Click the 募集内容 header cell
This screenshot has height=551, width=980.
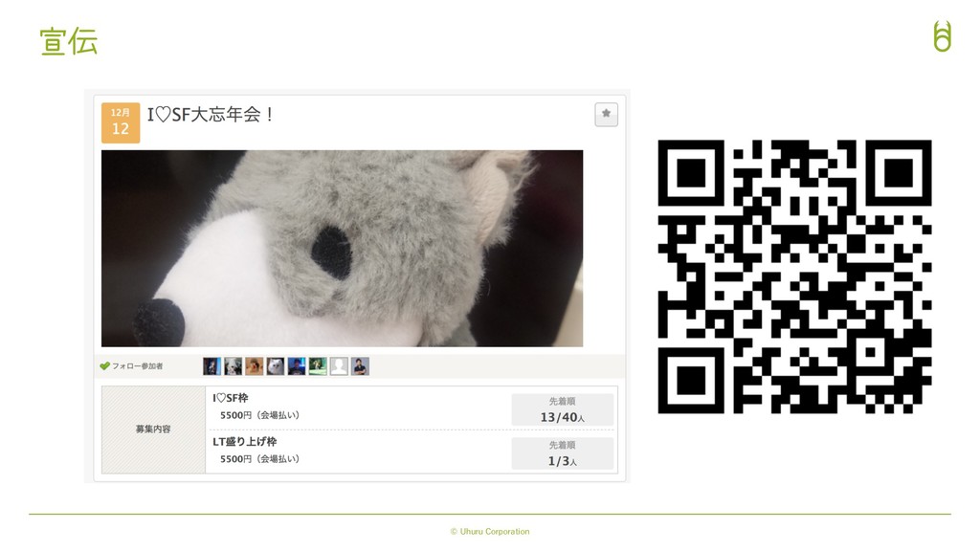[x=153, y=430]
